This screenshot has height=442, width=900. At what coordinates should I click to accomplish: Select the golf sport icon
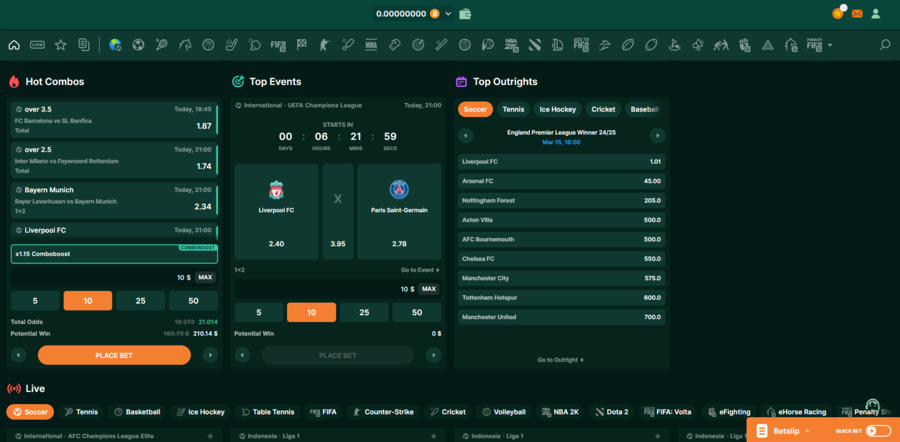point(674,45)
